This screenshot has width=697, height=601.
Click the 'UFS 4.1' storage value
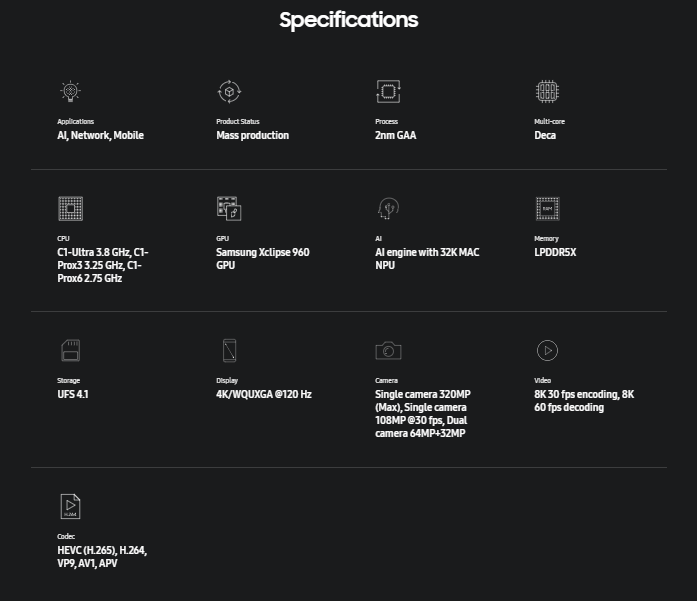point(72,394)
